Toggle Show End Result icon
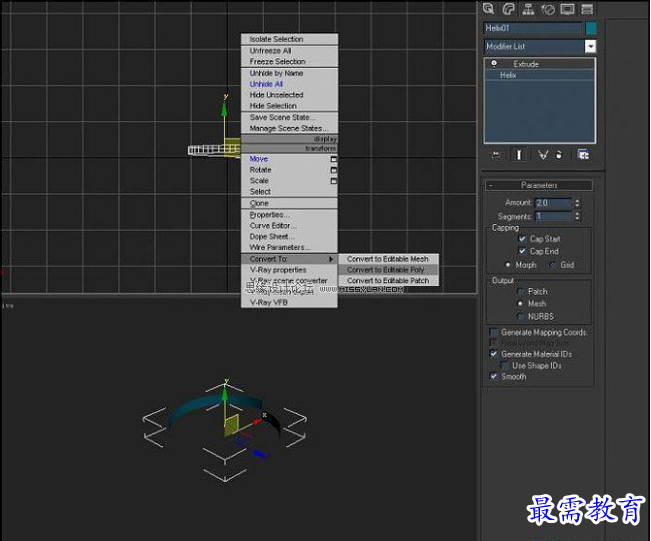The image size is (651, 541). pos(519,155)
